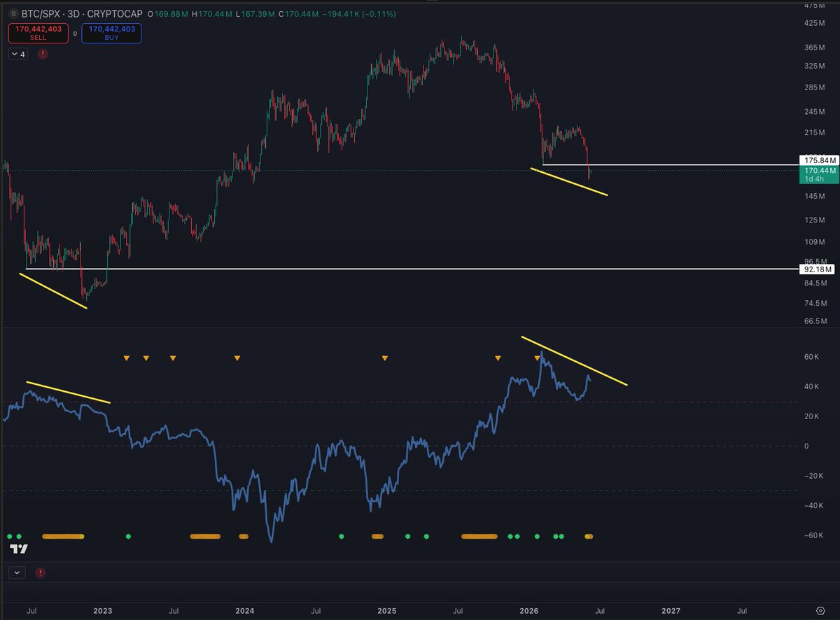
Task: Open chart settings via the hexagon gear icon
Action: point(820,610)
